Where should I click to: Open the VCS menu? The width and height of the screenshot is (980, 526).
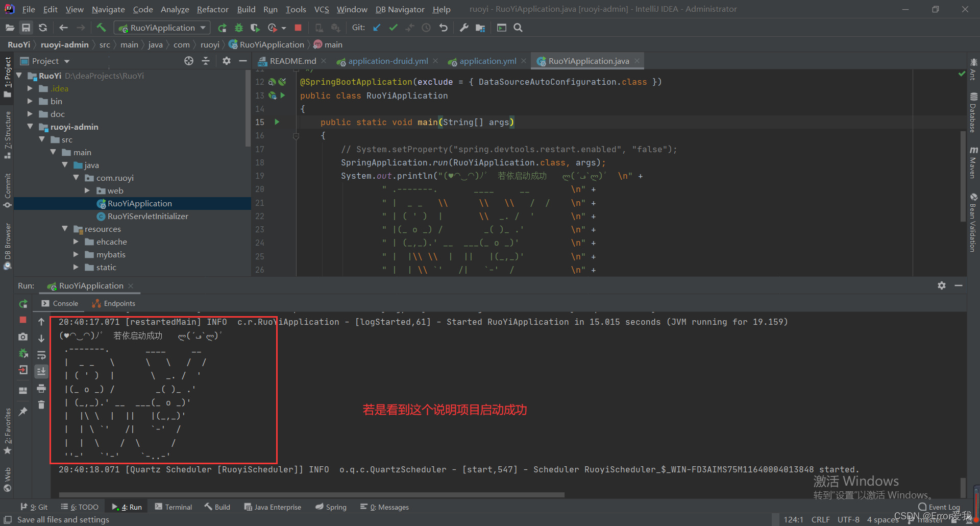pyautogui.click(x=322, y=9)
